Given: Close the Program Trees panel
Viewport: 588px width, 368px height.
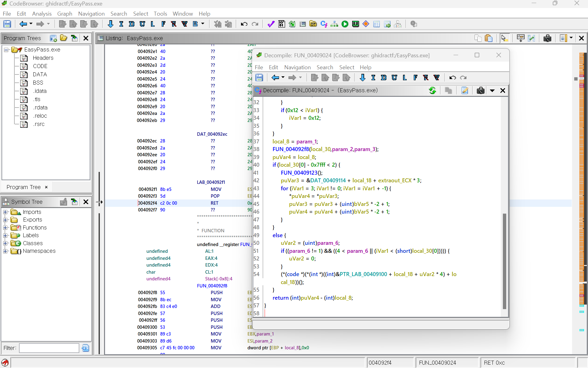Looking at the screenshot, I should click(x=86, y=38).
